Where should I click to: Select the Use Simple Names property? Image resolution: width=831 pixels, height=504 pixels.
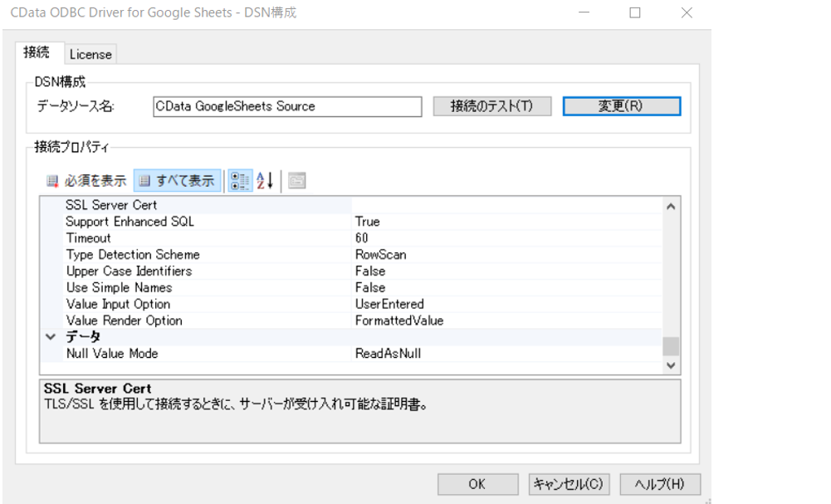(x=120, y=287)
